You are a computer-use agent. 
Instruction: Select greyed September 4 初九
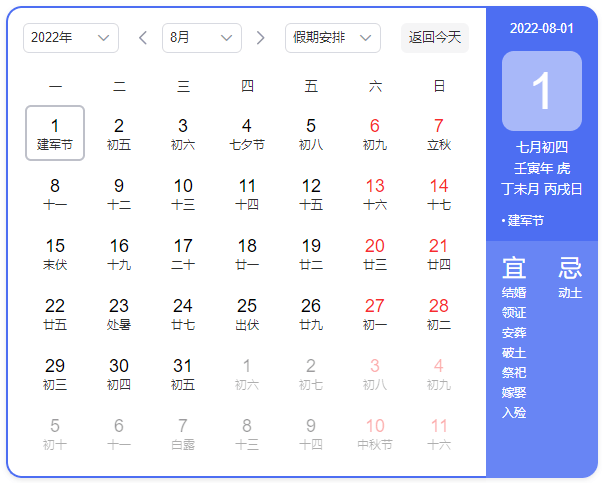tap(439, 373)
